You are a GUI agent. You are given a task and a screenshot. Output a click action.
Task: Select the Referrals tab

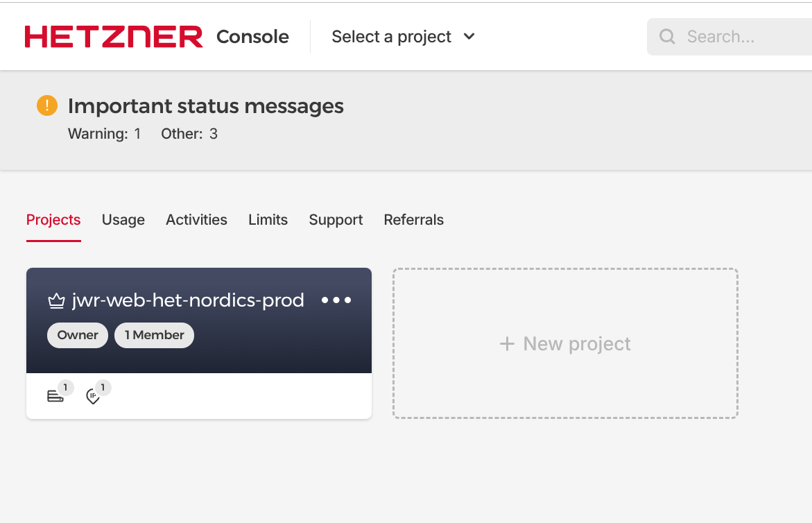[x=413, y=220]
